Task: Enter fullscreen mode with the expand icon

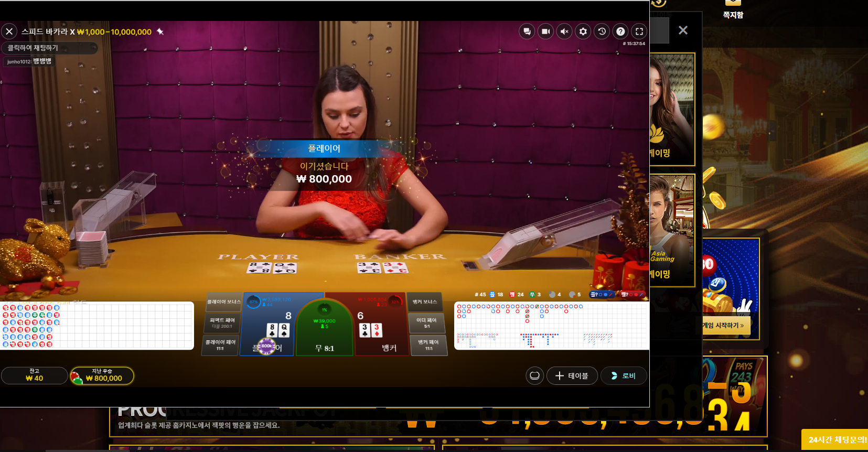Action: coord(639,31)
